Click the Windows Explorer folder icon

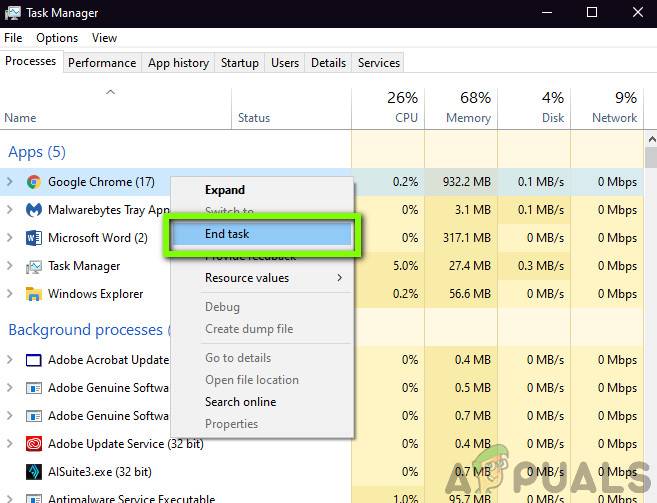click(x=34, y=294)
